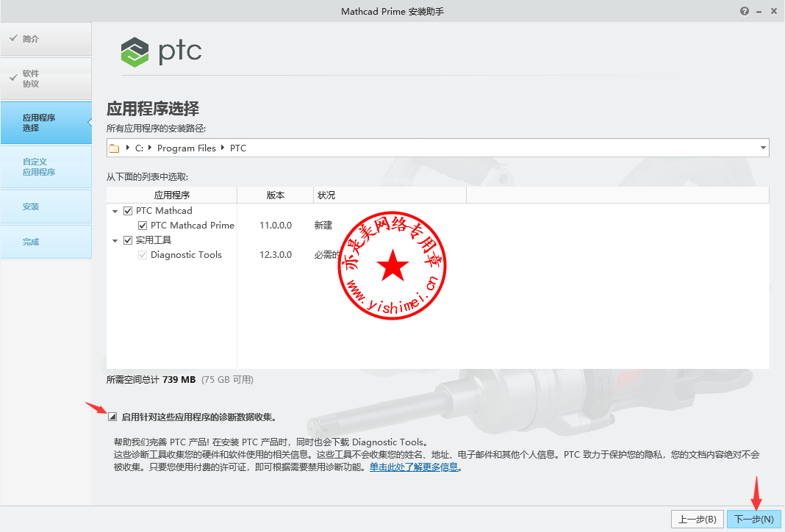The width and height of the screenshot is (785, 532).
Task: Expand the arrow before PTC folder
Action: 223,148
